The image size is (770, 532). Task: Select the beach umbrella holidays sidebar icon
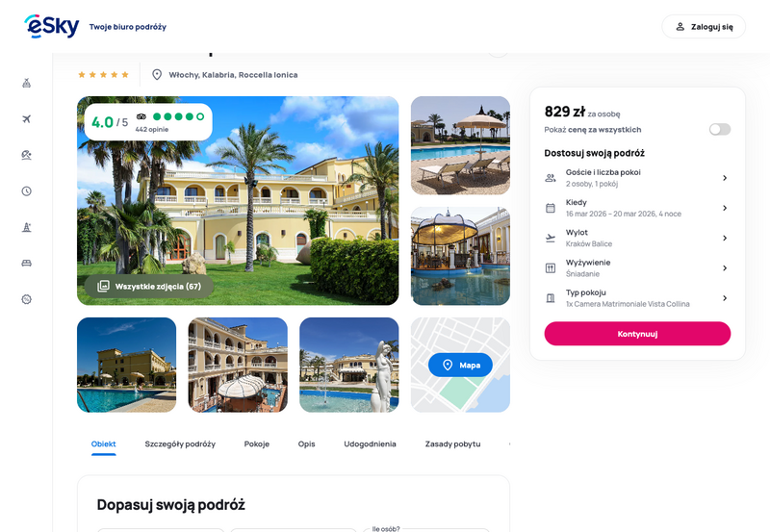point(27,155)
